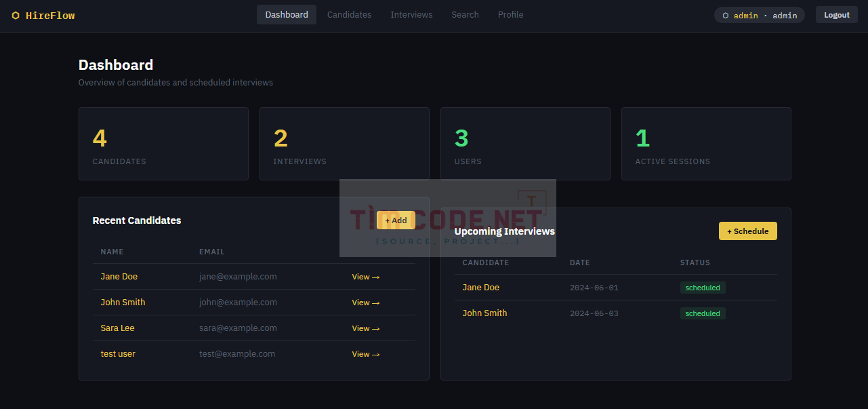
Task: Click the 2024-06-03 interview date
Action: pos(594,313)
